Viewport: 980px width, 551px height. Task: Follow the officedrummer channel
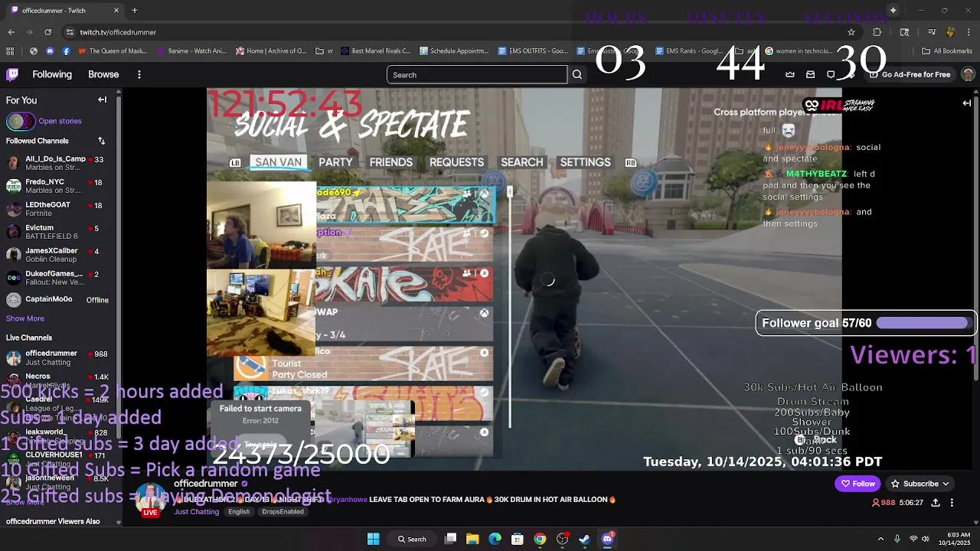tap(857, 484)
